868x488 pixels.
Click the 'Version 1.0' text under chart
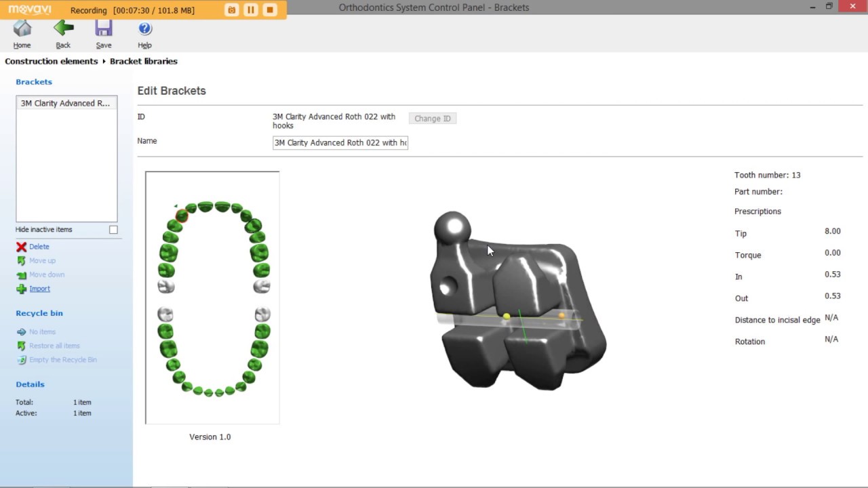tap(210, 437)
